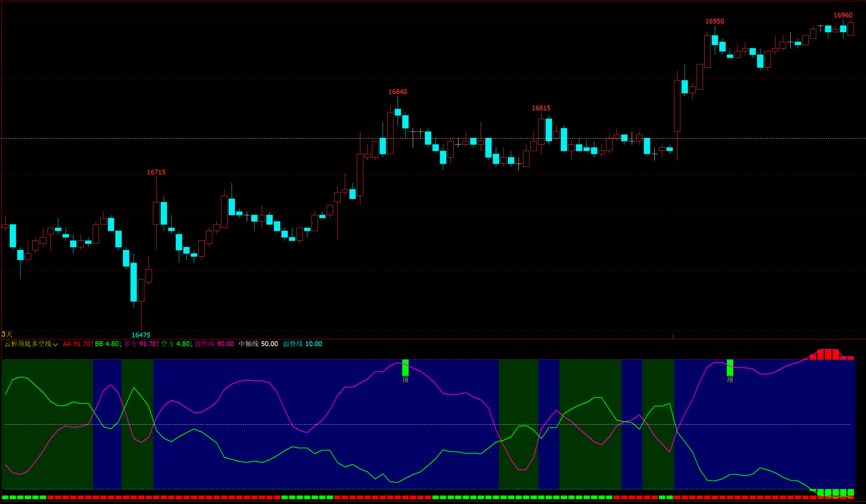Click the 16475 low price marker
866x504 pixels.
tap(141, 335)
